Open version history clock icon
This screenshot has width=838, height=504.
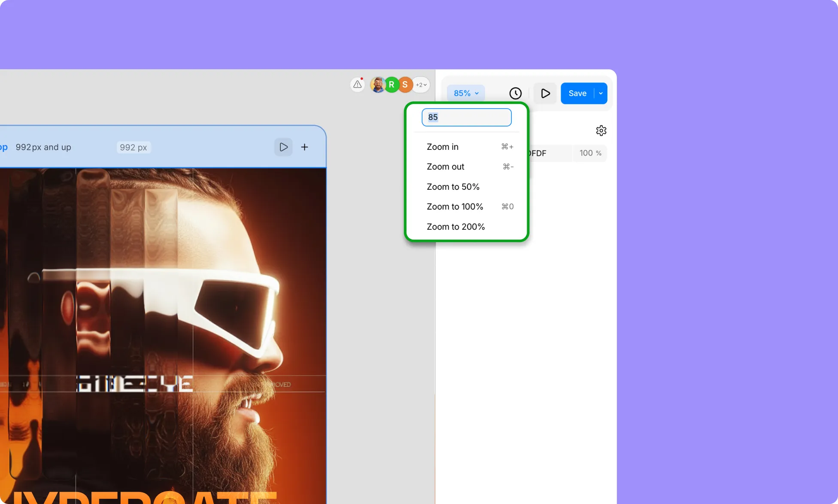point(516,93)
